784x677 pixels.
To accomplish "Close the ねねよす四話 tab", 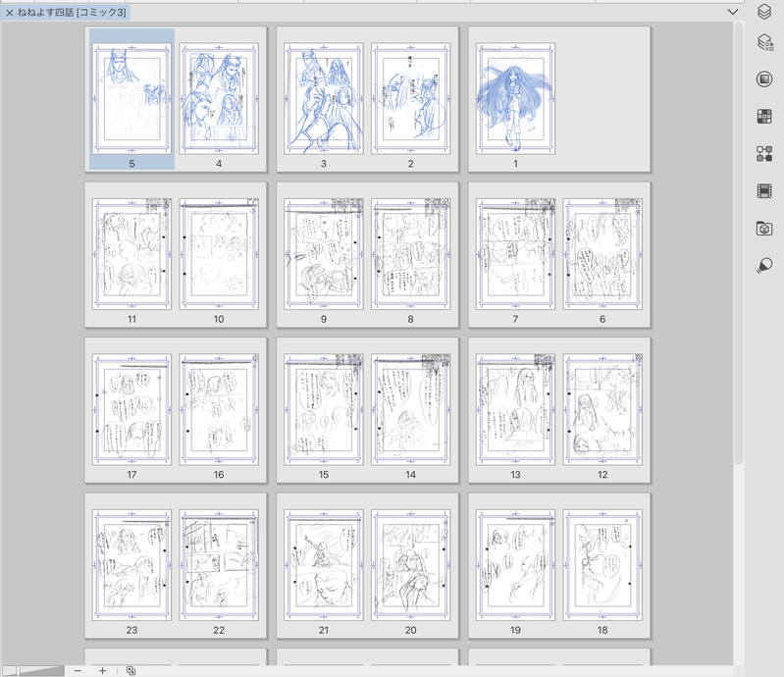I will tap(10, 13).
